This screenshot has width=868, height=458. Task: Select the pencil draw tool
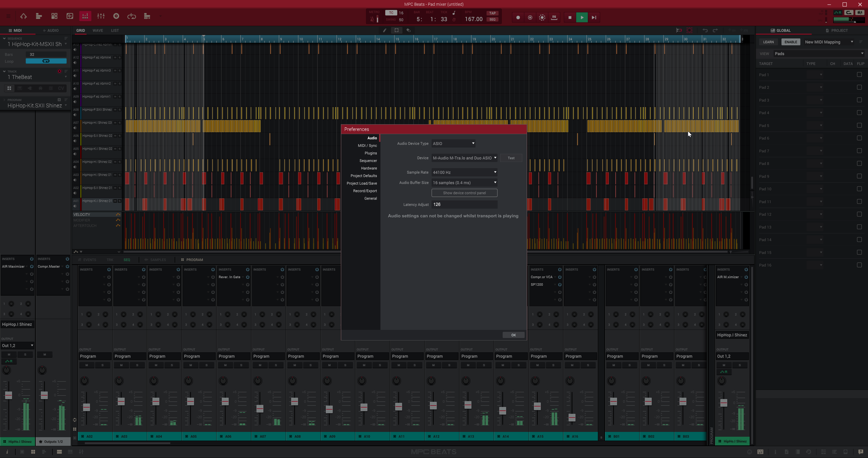pos(385,30)
